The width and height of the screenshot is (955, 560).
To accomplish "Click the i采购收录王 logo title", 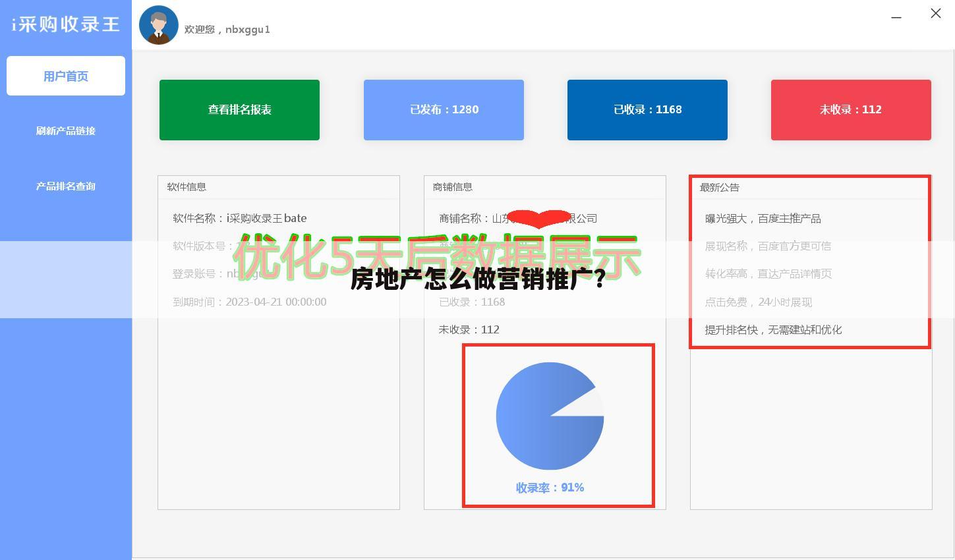I will point(66,24).
